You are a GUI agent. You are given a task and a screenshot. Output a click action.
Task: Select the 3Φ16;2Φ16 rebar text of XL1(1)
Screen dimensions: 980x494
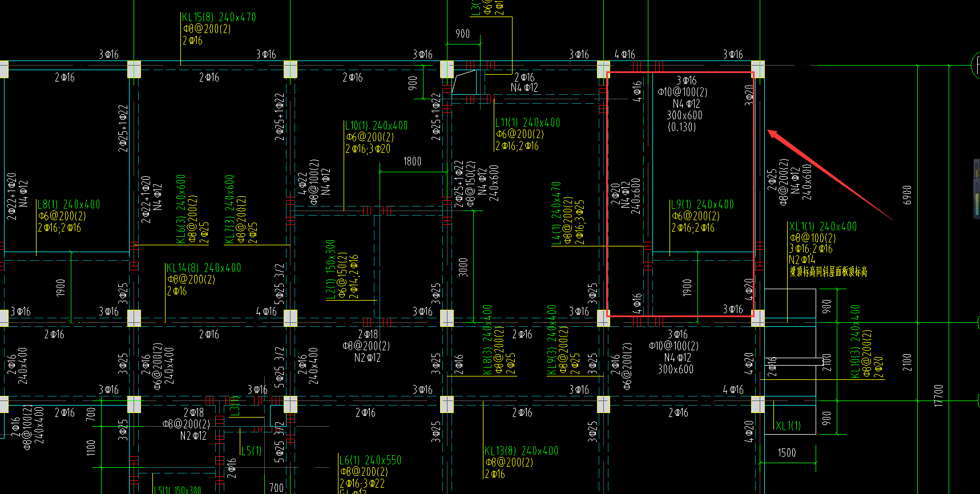point(811,249)
